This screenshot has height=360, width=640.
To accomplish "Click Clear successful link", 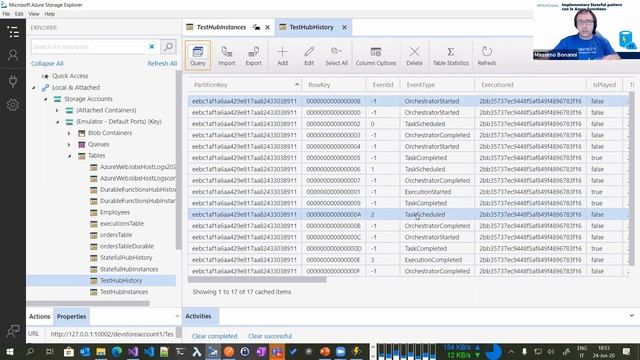I will click(x=270, y=336).
